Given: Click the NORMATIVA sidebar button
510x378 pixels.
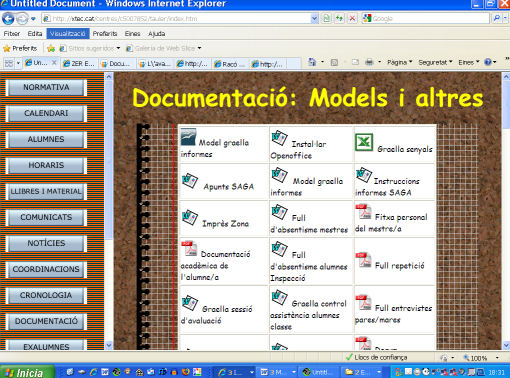Looking at the screenshot, I should pos(46,87).
